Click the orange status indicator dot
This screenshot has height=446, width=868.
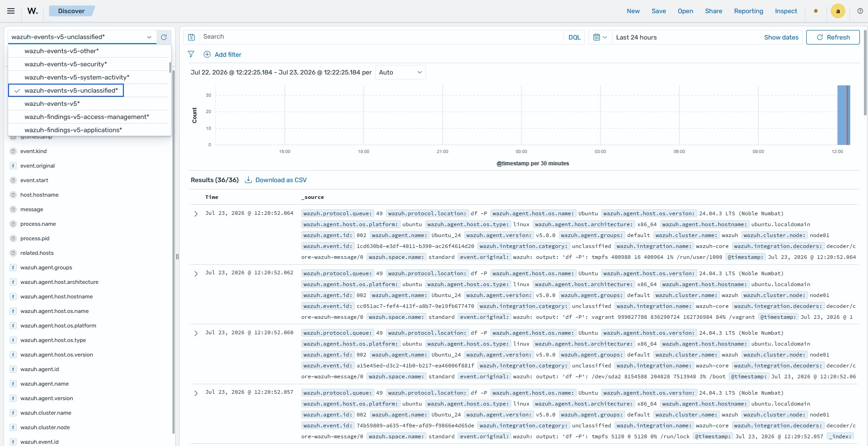[816, 11]
